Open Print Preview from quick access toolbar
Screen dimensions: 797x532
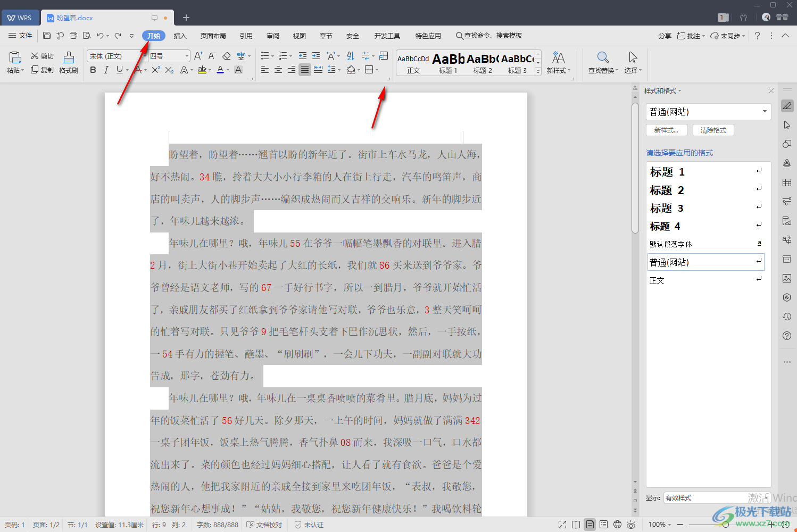(87, 36)
